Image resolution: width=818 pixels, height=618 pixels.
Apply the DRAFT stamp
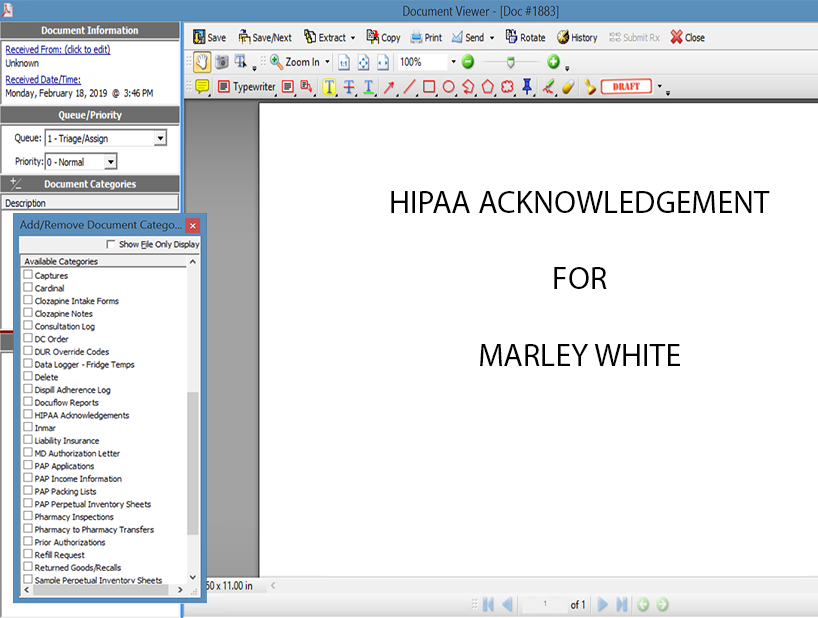(626, 87)
